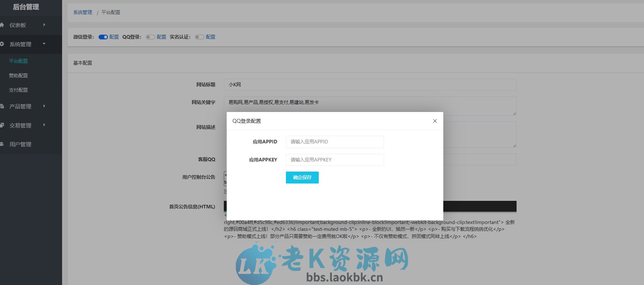Open the 配置 link for QQ登录
This screenshot has width=644, height=285.
point(161,37)
